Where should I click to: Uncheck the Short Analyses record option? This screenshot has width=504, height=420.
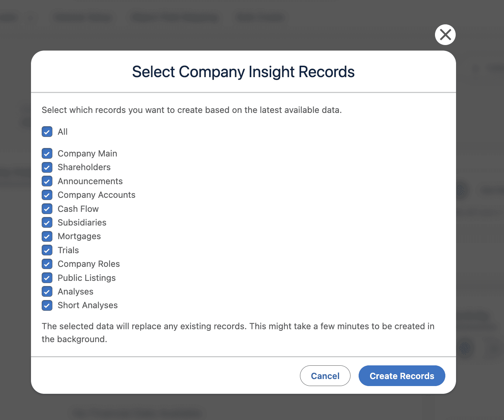[x=47, y=305]
